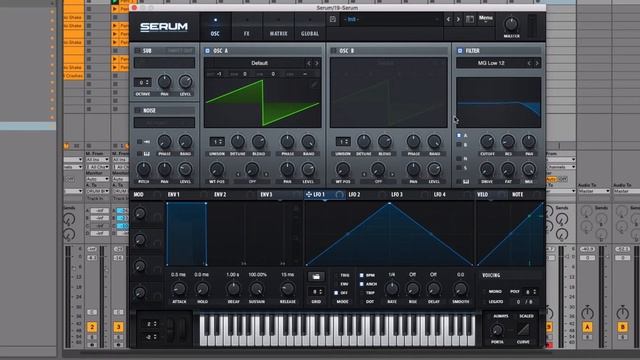
Task: Click Ableton track 3 activator button
Action: pyautogui.click(x=118, y=327)
